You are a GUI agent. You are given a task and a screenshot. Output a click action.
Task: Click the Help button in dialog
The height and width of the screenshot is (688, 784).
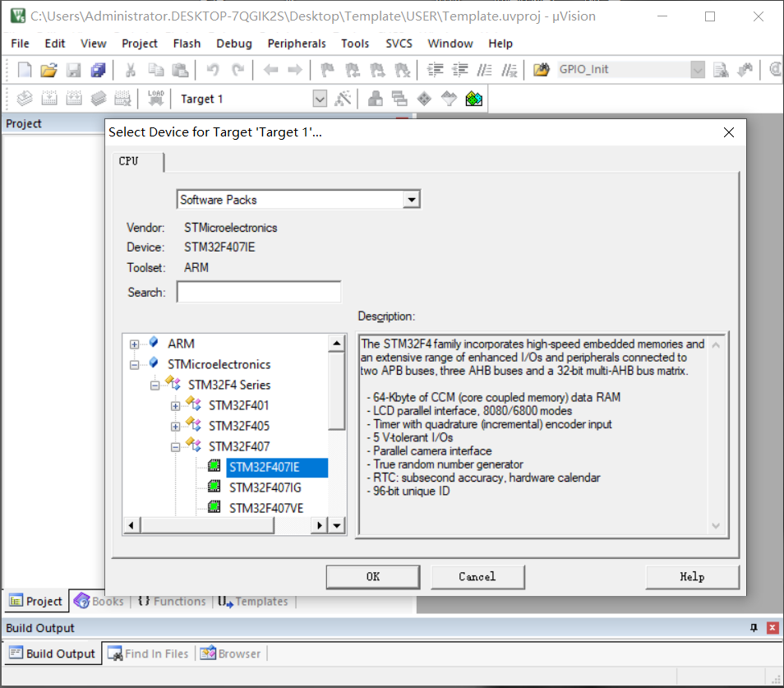pyautogui.click(x=692, y=577)
